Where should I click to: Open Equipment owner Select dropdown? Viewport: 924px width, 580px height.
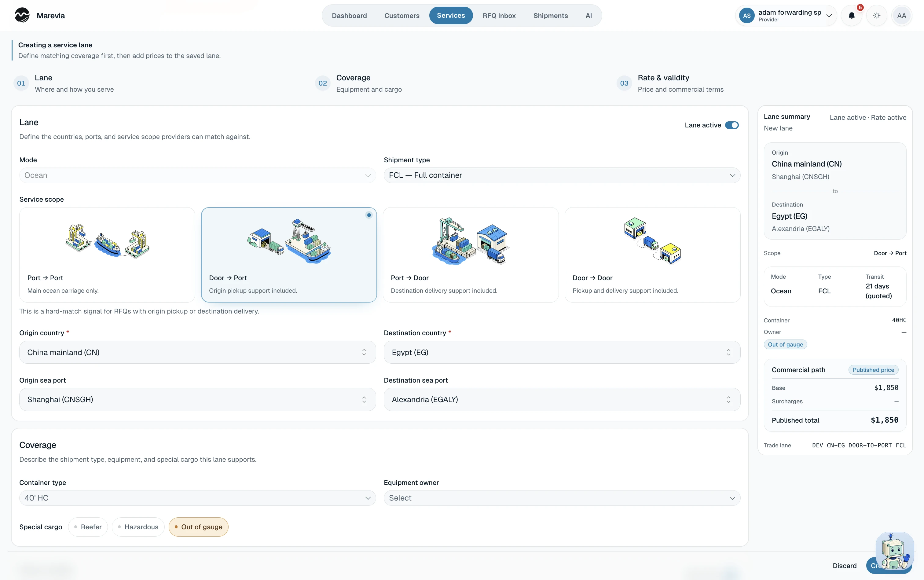coord(562,498)
